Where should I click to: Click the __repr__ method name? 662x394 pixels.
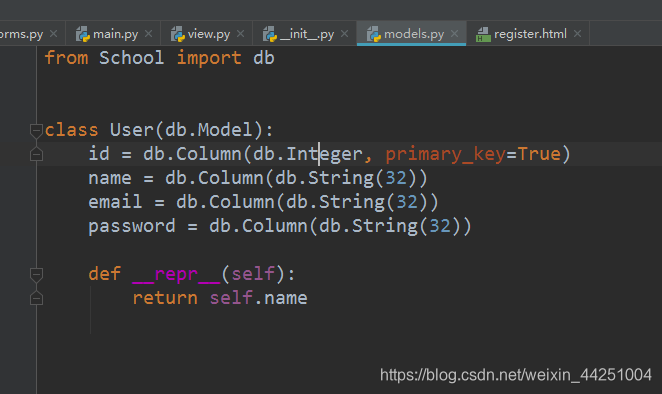[x=176, y=274]
